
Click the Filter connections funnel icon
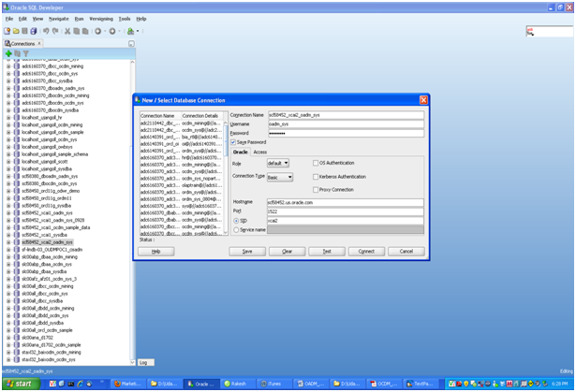[x=23, y=53]
